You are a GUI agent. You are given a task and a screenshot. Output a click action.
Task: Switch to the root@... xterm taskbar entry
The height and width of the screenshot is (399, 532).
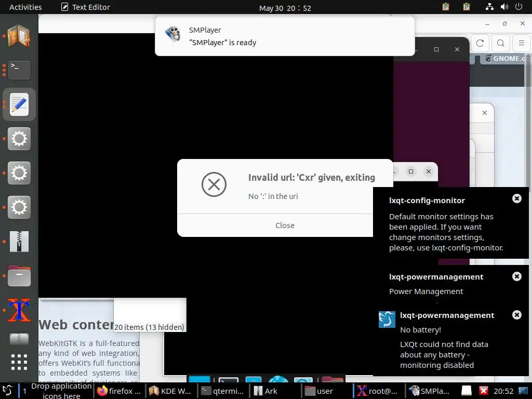[378, 391]
